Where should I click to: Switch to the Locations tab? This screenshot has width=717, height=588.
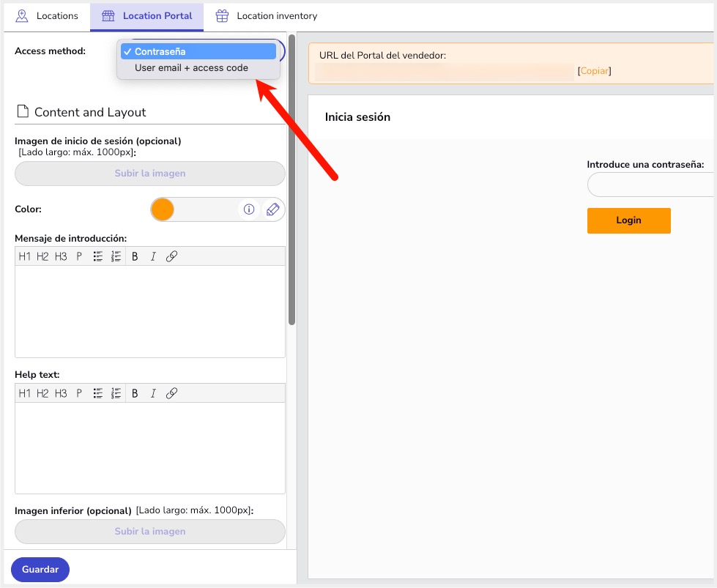pos(47,16)
